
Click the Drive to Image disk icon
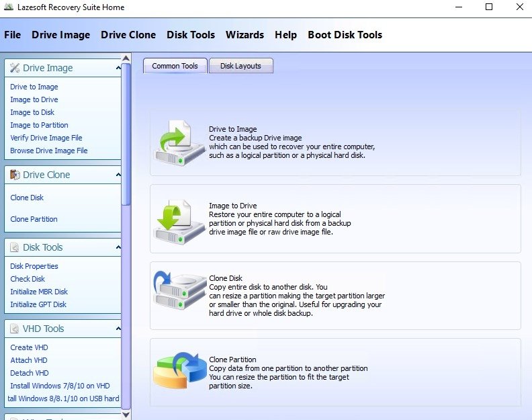[179, 142]
